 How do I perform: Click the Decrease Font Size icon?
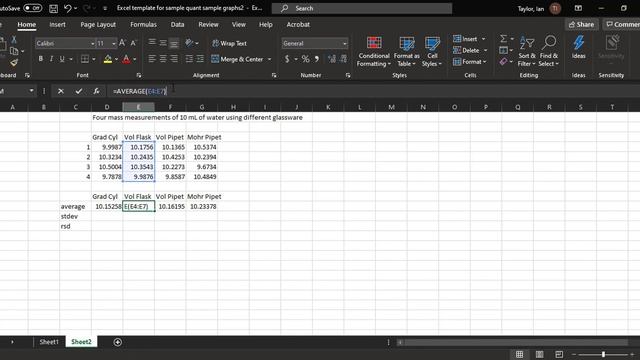(x=133, y=43)
